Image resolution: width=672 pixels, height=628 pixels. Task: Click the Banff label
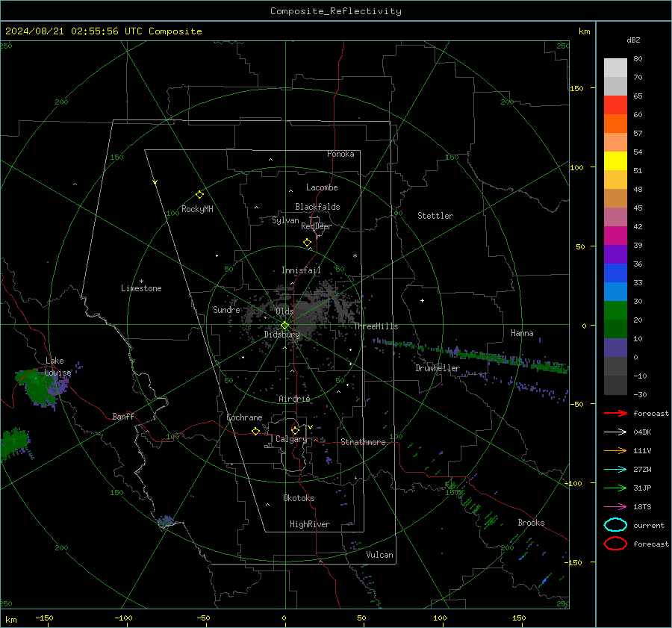point(123,416)
